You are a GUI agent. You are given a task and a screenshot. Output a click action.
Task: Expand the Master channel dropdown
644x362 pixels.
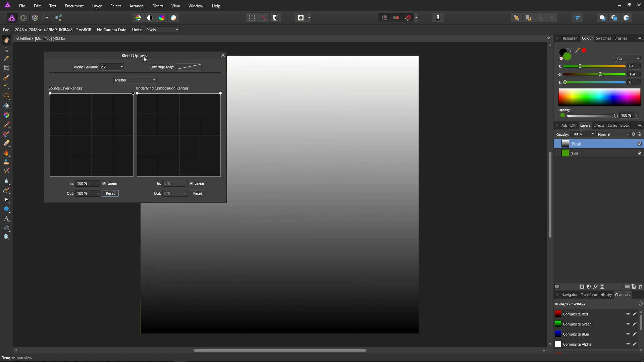[135, 80]
